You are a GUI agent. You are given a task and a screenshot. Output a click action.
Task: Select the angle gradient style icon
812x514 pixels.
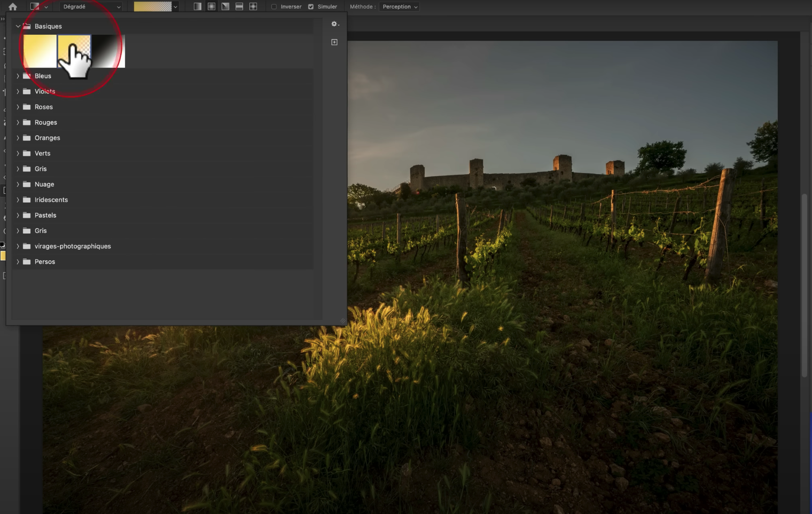tap(225, 7)
